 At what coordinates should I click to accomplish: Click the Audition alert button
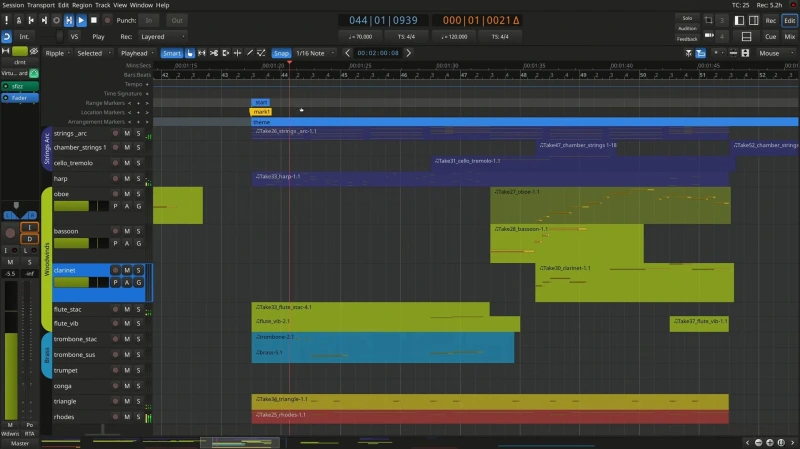tap(687, 29)
